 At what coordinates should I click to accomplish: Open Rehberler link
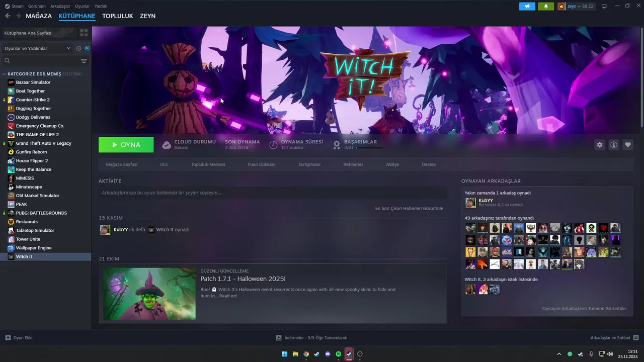353,164
